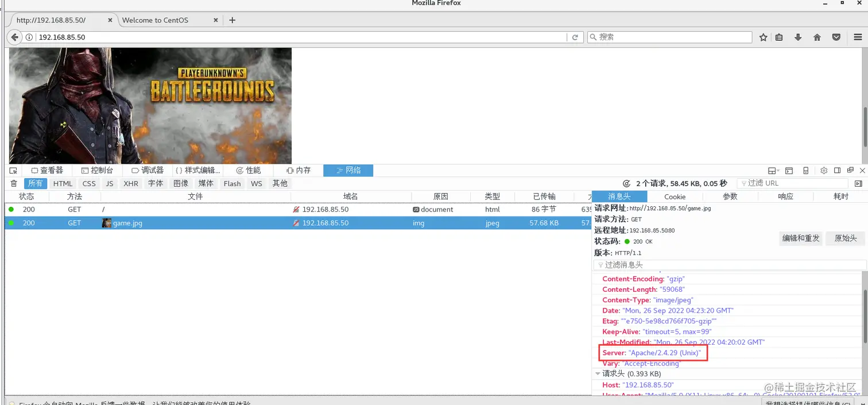Collapse the 请求头 request headers section
Viewport: 868px width, 405px height.
pos(598,373)
